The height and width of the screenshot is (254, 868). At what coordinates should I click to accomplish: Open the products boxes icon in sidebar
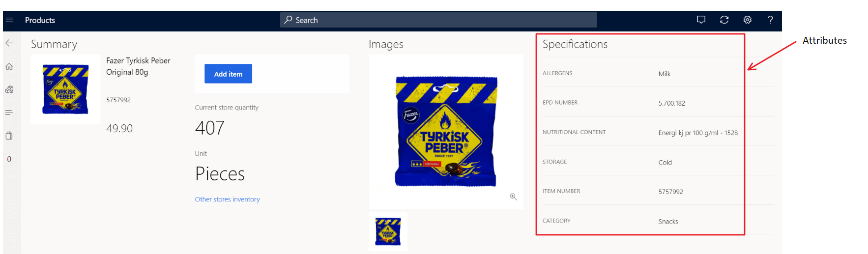click(x=9, y=89)
